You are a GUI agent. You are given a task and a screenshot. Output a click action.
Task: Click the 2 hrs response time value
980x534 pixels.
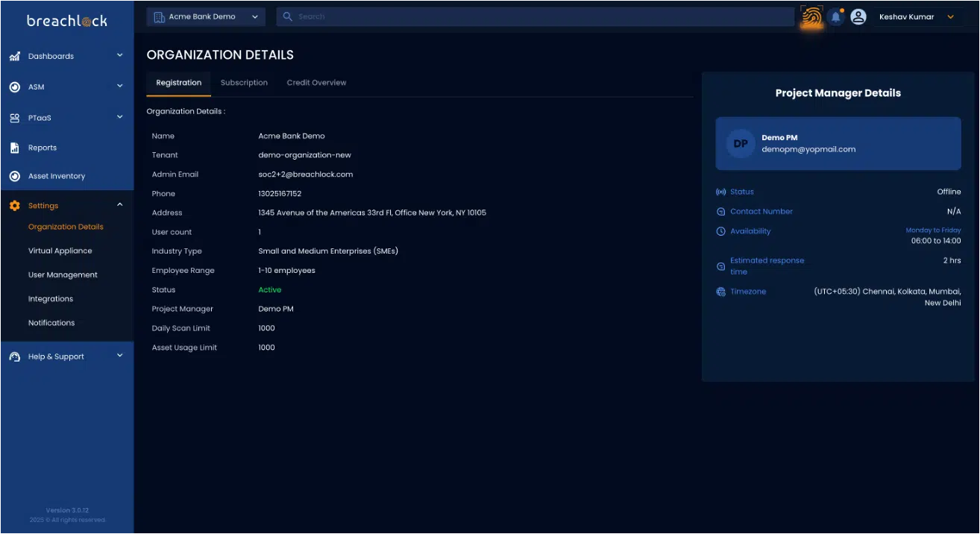952,260
